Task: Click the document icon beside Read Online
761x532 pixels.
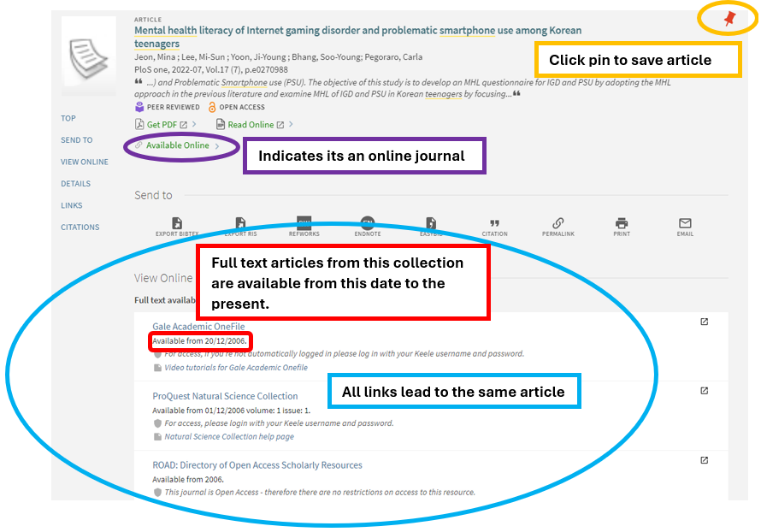Action: pyautogui.click(x=221, y=124)
